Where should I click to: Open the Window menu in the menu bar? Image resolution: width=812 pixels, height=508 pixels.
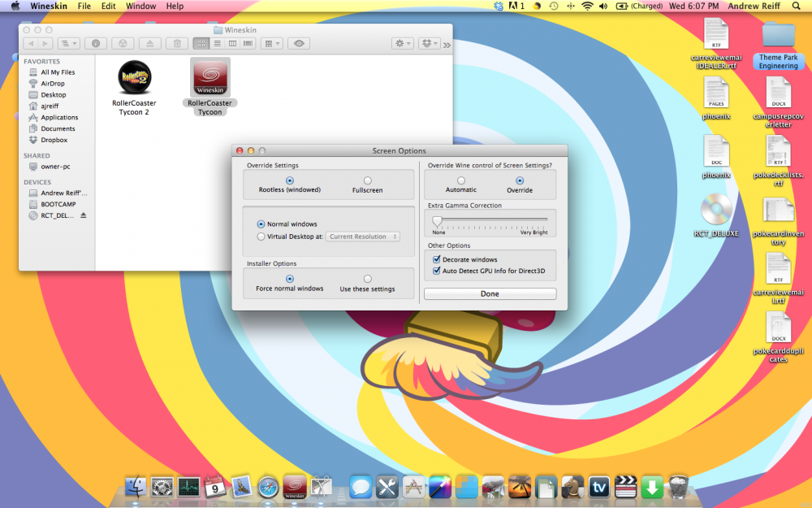coord(141,6)
